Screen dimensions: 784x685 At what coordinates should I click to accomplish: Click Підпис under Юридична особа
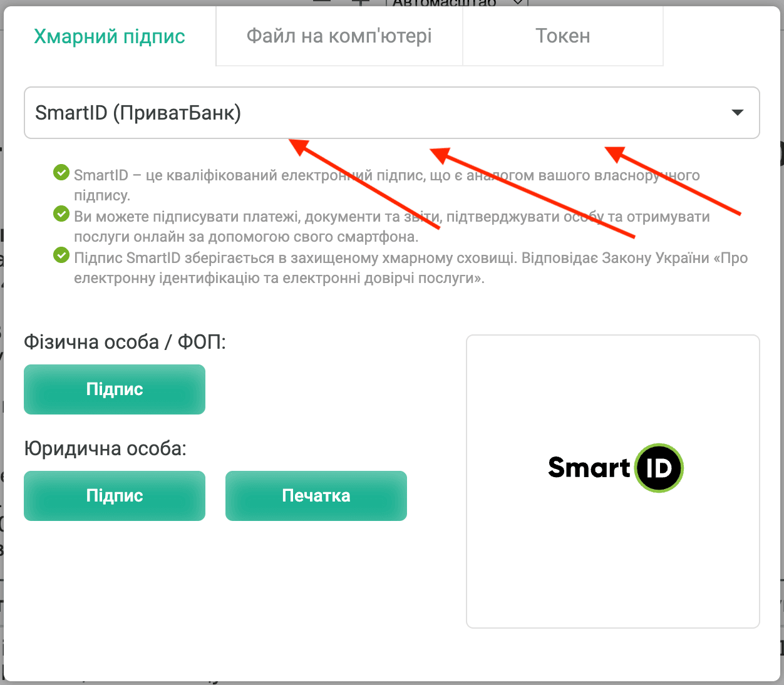pyautogui.click(x=115, y=496)
